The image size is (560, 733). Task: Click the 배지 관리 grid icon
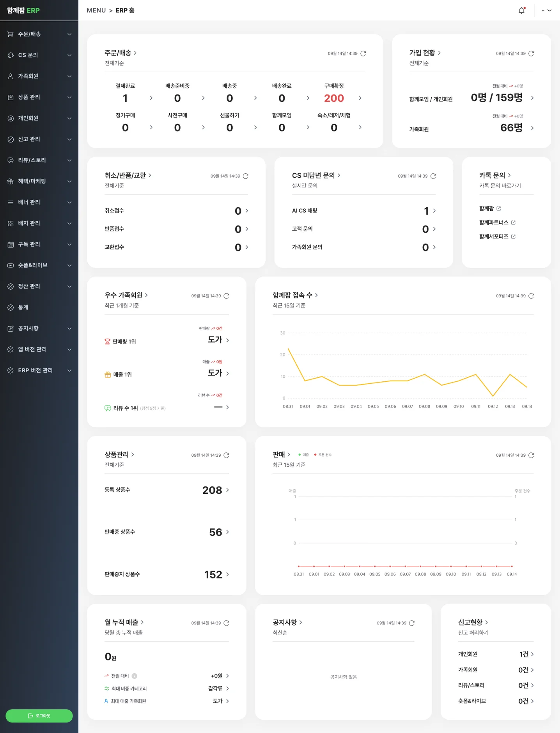[x=11, y=224]
